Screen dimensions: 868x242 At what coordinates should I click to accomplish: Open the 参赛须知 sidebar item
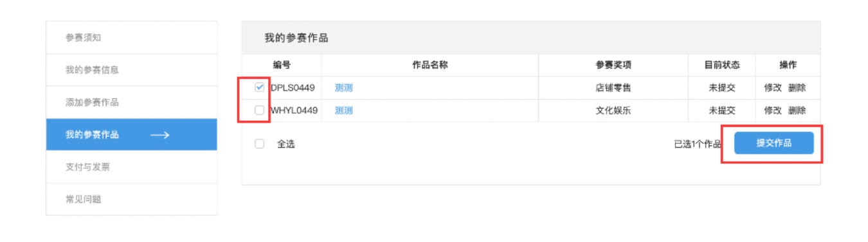point(131,38)
